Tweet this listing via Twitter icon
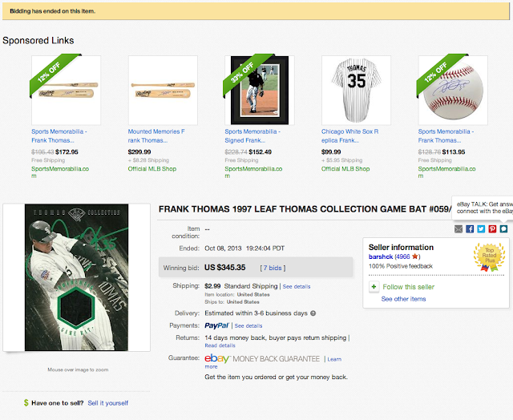Viewport: 513px width, 420px height. click(x=481, y=228)
